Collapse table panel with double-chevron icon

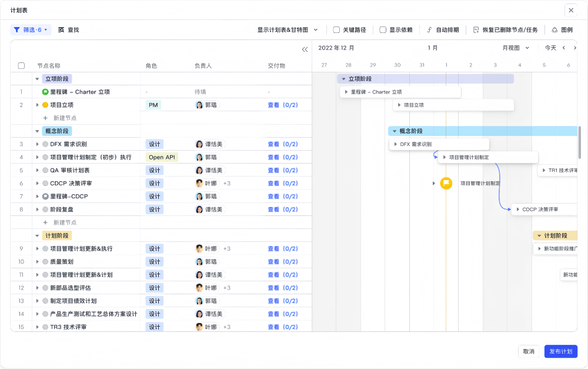pyautogui.click(x=305, y=49)
